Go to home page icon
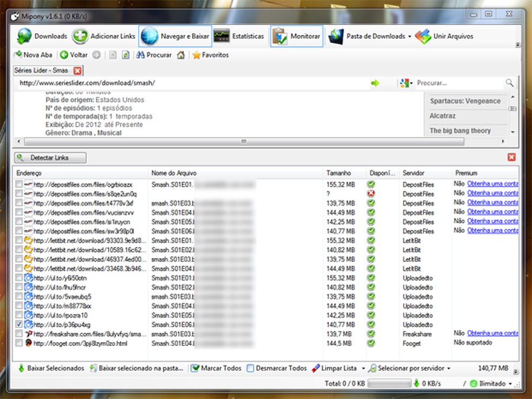The image size is (532, 399). coord(181,55)
